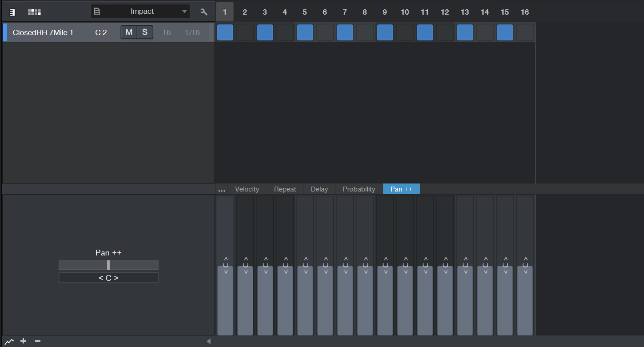
Task: Switch to the Delay tab
Action: coord(319,189)
